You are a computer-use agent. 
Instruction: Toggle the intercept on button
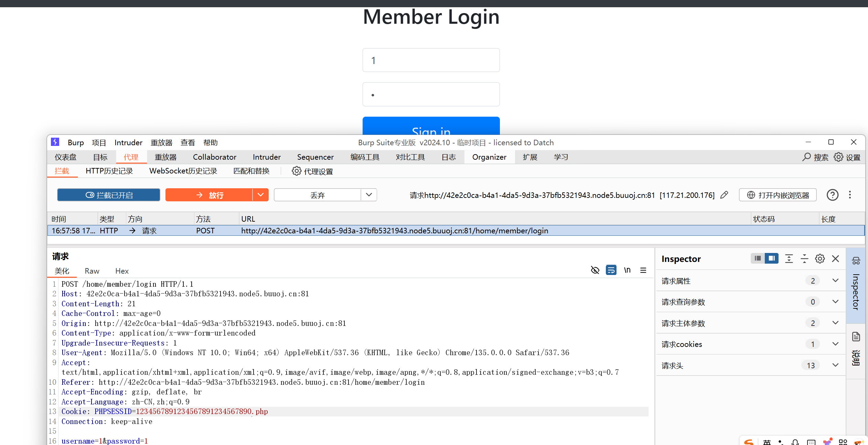pos(109,195)
